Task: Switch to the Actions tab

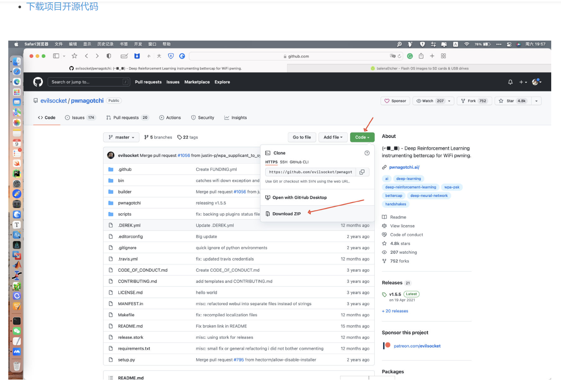Action: [170, 118]
